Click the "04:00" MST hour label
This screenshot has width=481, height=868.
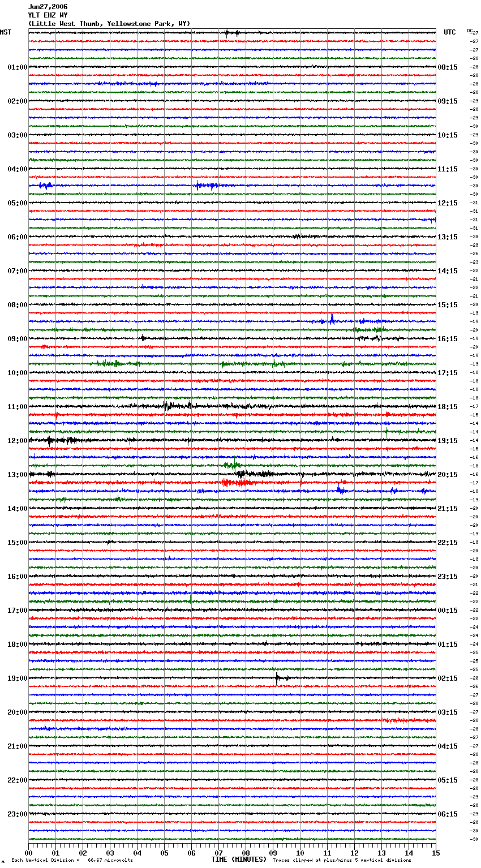(x=18, y=169)
